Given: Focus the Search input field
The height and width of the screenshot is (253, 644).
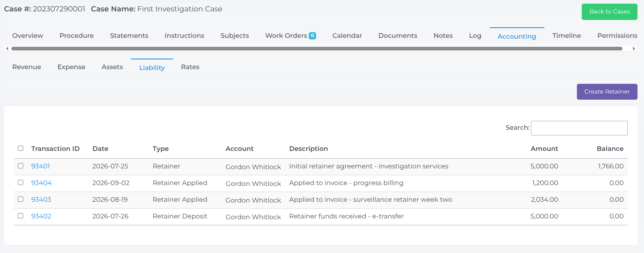Looking at the screenshot, I should (579, 128).
